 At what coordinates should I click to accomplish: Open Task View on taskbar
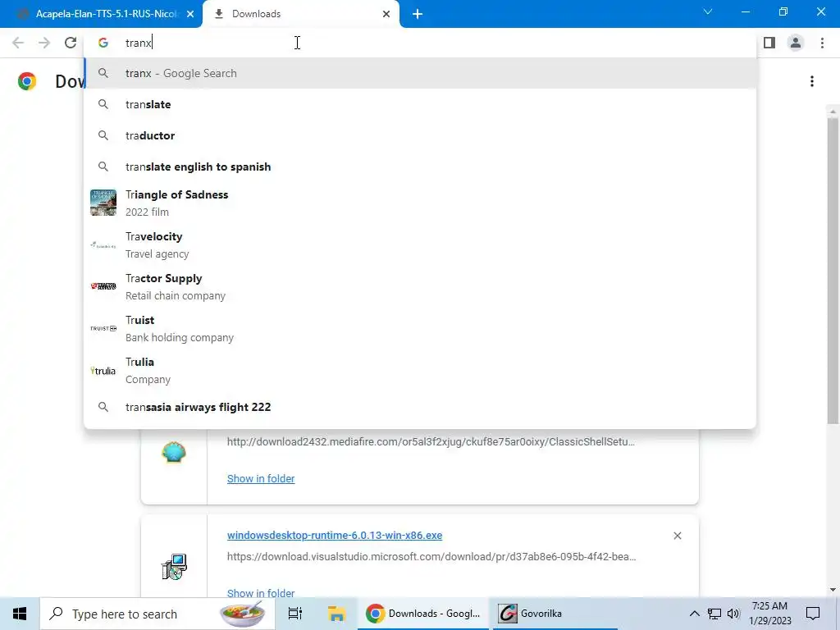pyautogui.click(x=295, y=614)
